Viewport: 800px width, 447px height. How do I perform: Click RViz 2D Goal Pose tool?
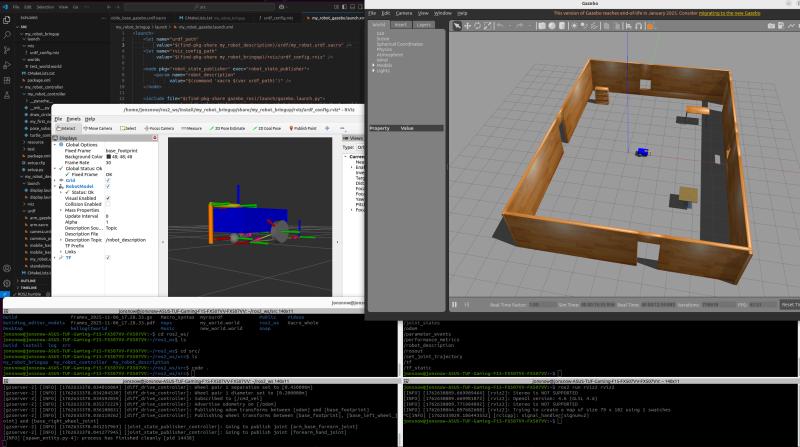click(x=267, y=128)
